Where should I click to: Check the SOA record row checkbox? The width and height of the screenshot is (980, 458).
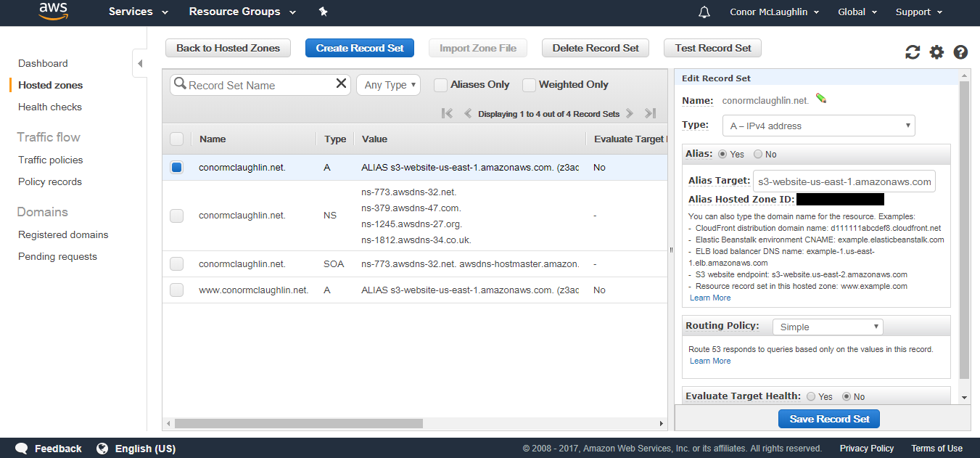(x=176, y=264)
